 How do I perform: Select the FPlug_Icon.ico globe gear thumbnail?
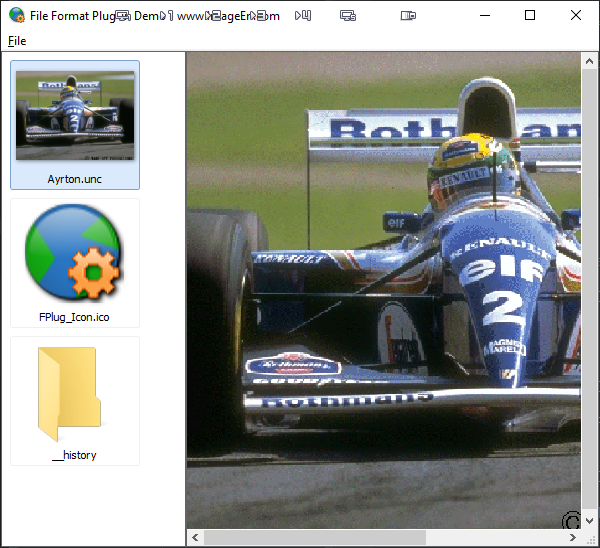[x=73, y=252]
